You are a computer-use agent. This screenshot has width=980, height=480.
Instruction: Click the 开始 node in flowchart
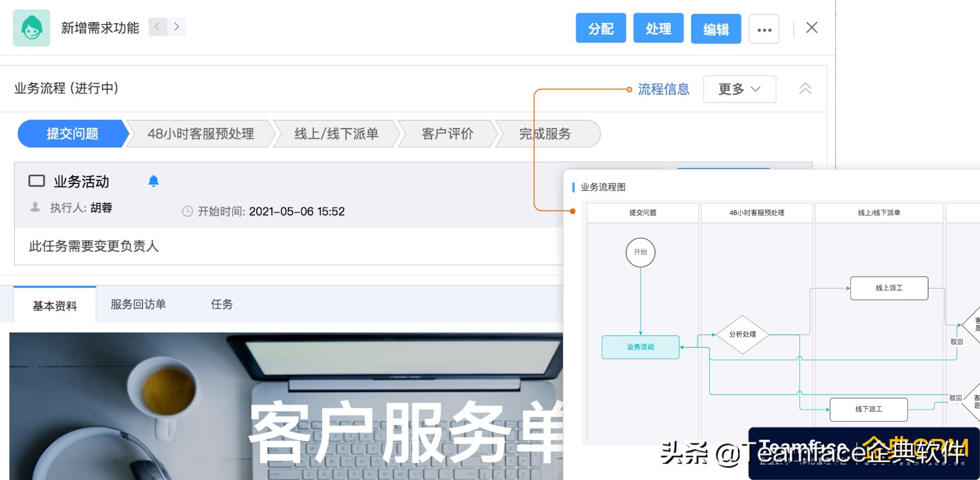pos(641,252)
